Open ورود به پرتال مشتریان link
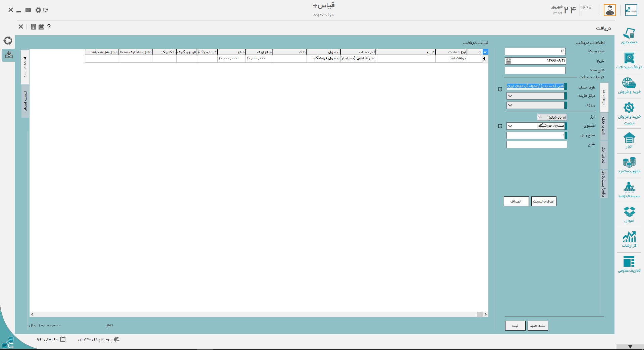The height and width of the screenshot is (350, 644). coord(99,339)
